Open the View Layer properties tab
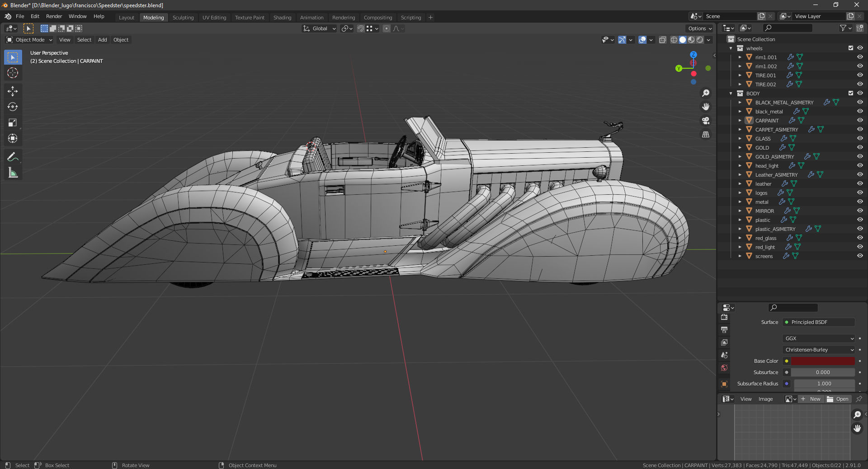Viewport: 868px width, 469px height. 724,342
